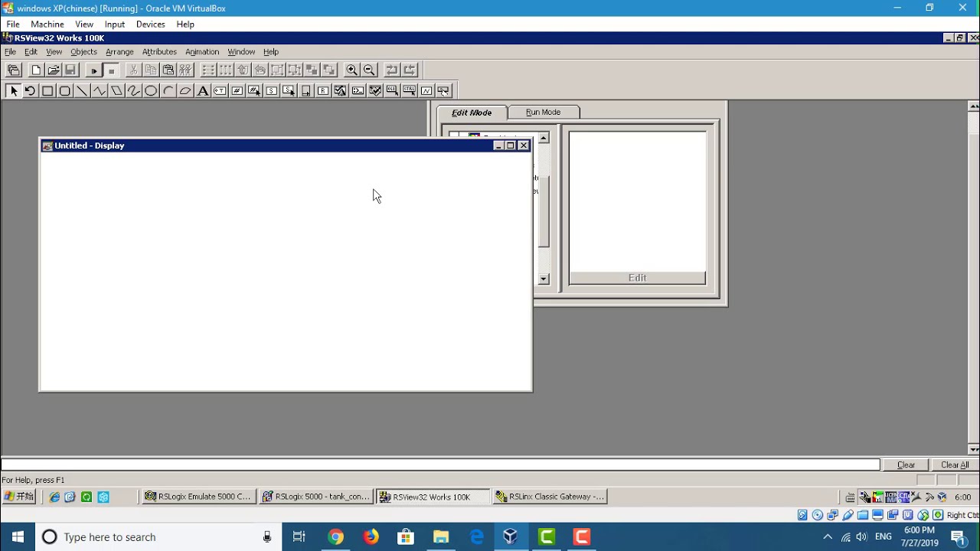Select the Polygon drawing tool
The height and width of the screenshot is (551, 980).
pos(116,90)
